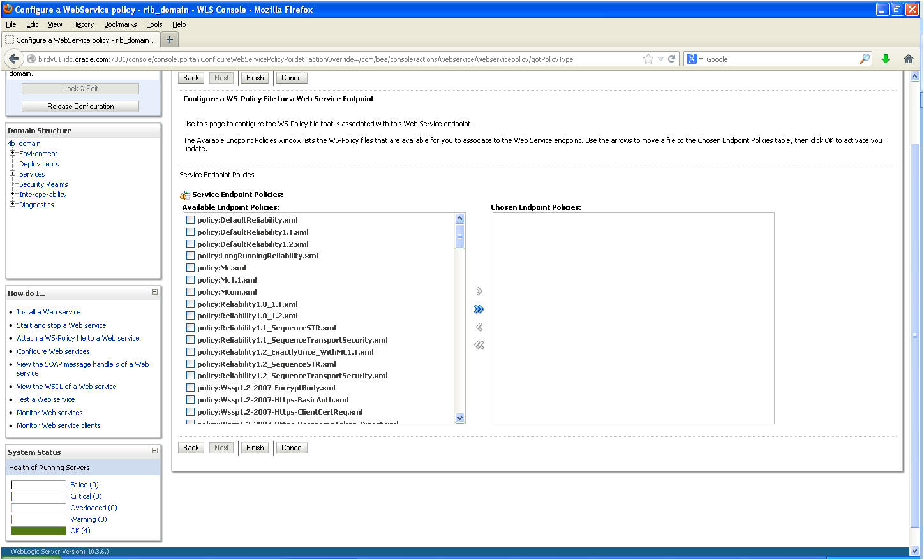Click the Service Endpoint Policies lock icon

185,195
